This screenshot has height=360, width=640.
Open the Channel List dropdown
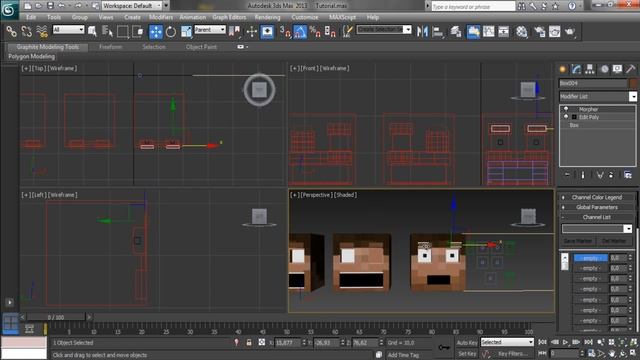tap(597, 229)
